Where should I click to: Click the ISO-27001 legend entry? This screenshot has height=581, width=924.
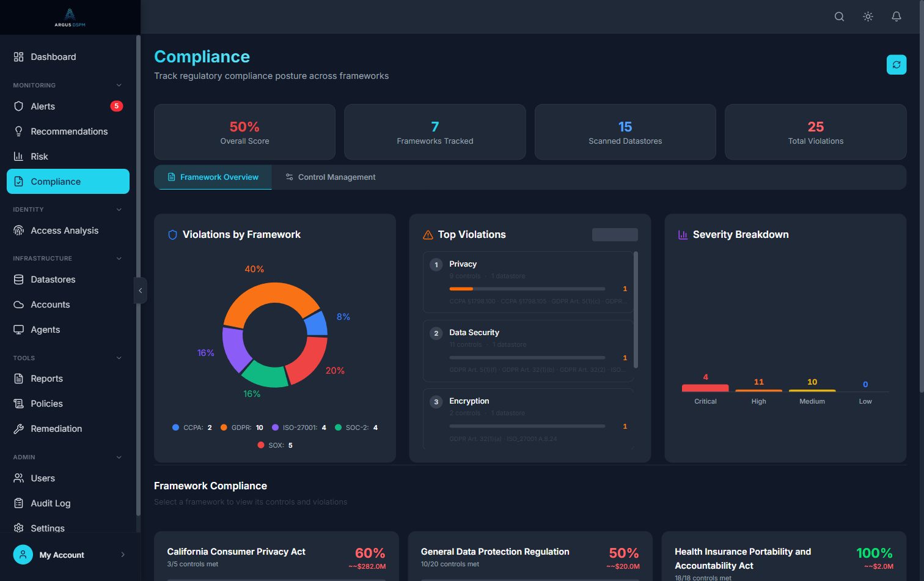point(299,427)
